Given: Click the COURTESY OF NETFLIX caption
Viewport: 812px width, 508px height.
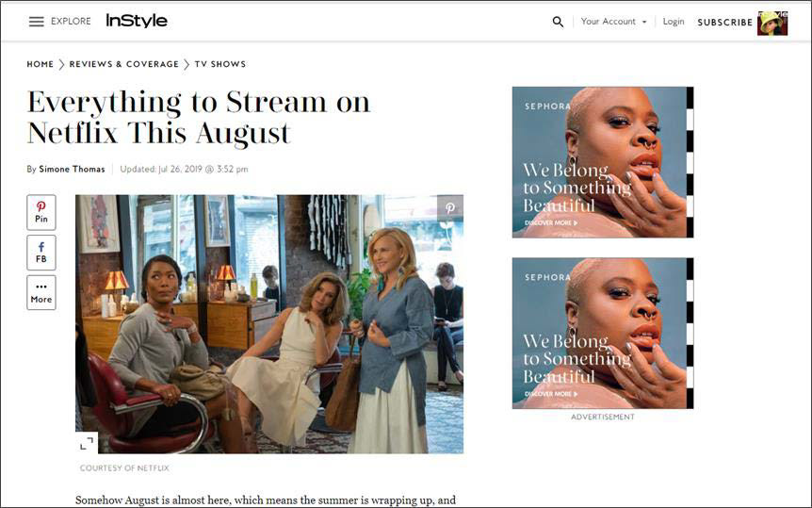Looking at the screenshot, I should pos(124,468).
